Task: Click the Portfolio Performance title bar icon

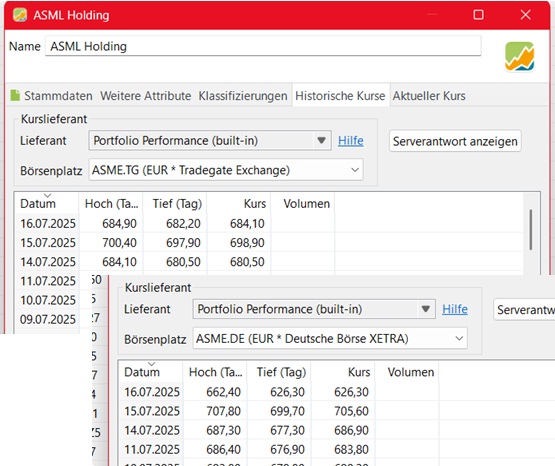Action: [x=20, y=15]
